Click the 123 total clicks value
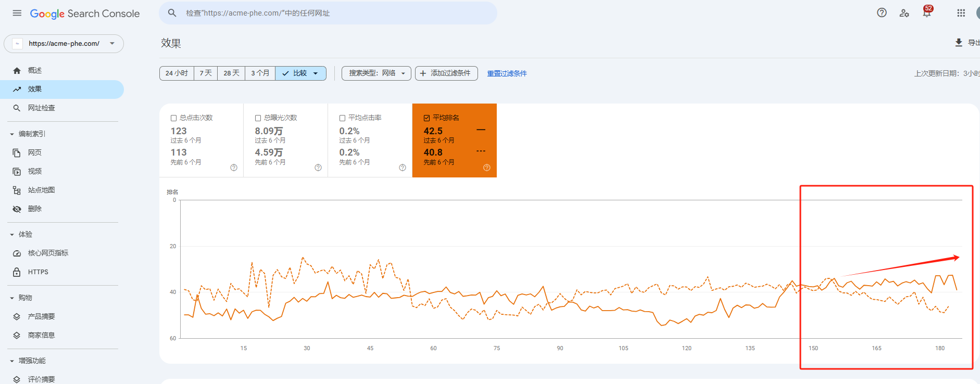 (x=179, y=131)
